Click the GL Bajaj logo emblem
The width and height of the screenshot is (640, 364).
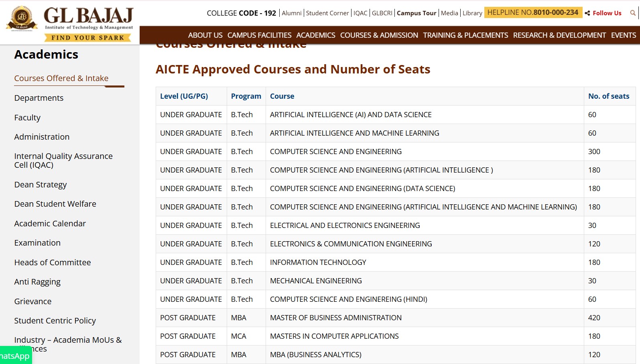pyautogui.click(x=22, y=18)
